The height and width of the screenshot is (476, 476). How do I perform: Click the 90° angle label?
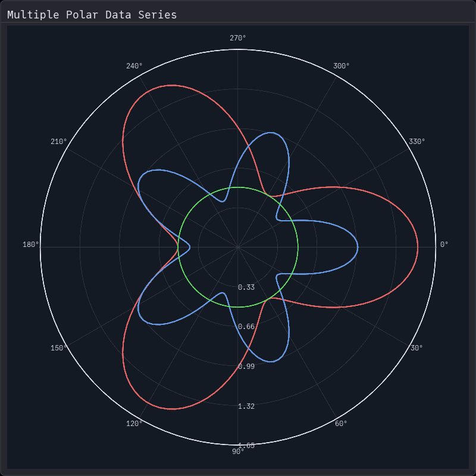(x=237, y=451)
